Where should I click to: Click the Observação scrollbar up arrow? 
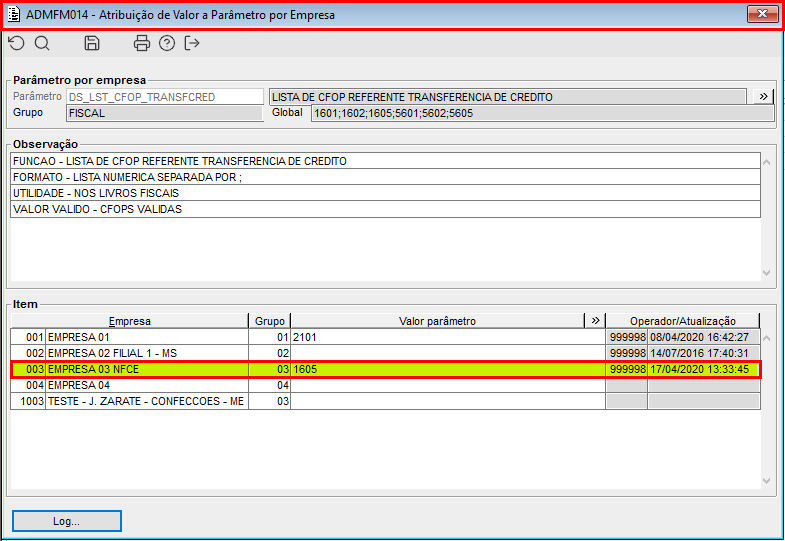pos(766,162)
